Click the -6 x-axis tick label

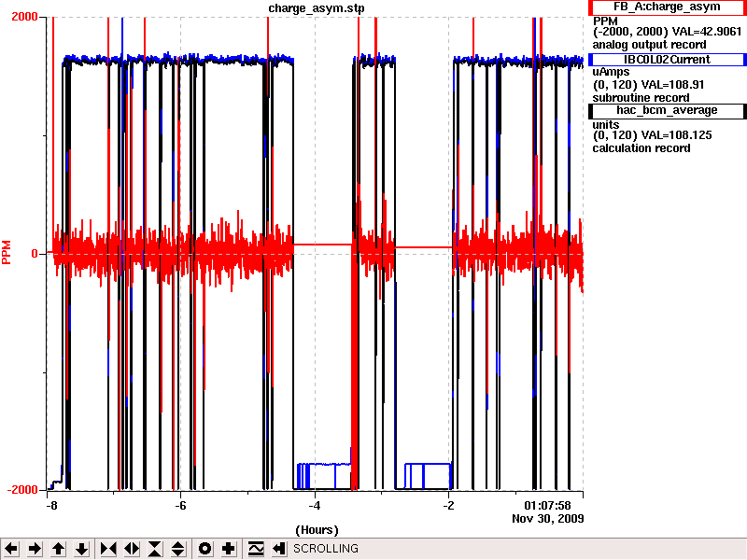point(180,505)
